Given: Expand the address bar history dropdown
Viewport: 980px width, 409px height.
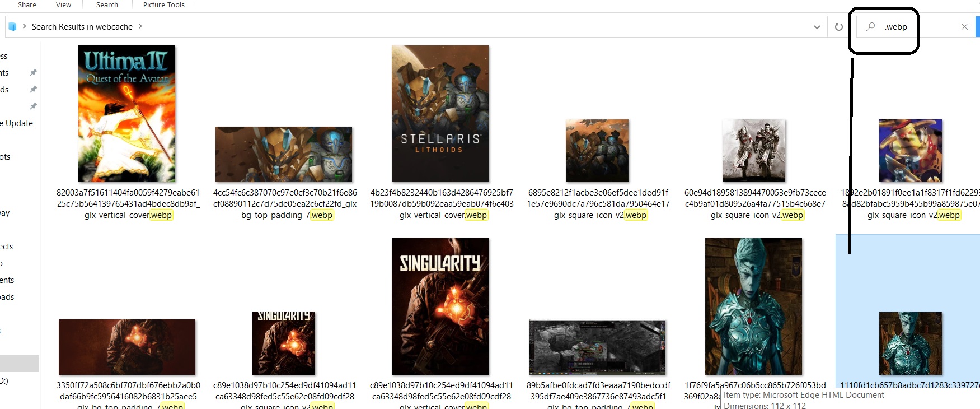Looking at the screenshot, I should click(817, 27).
